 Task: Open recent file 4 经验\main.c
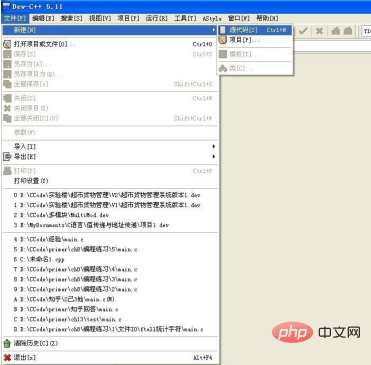click(110, 239)
